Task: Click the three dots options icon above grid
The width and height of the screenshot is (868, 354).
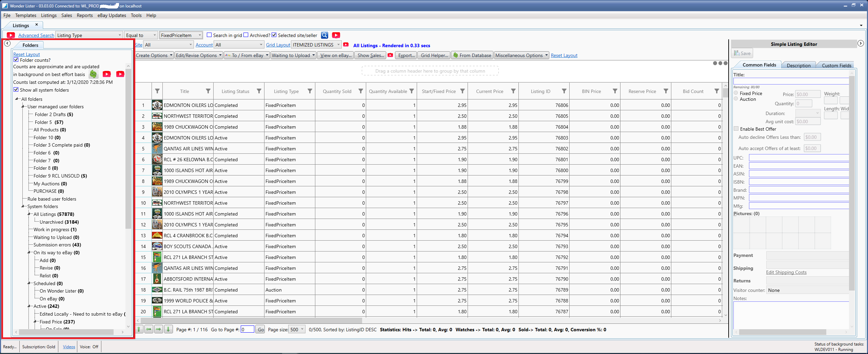Action: click(x=720, y=63)
